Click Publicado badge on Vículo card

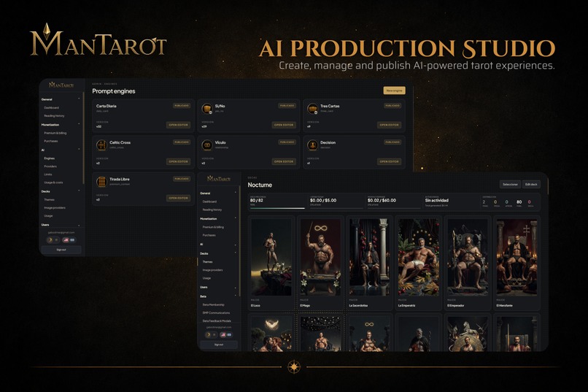click(x=287, y=142)
